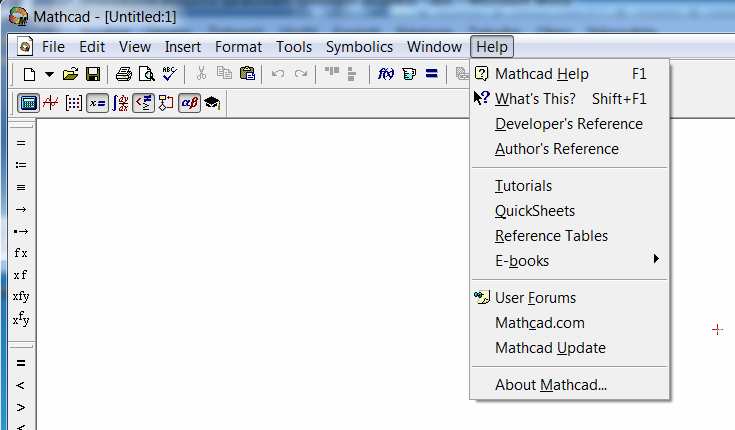
Task: Insert the definition := operator
Action: (21, 165)
